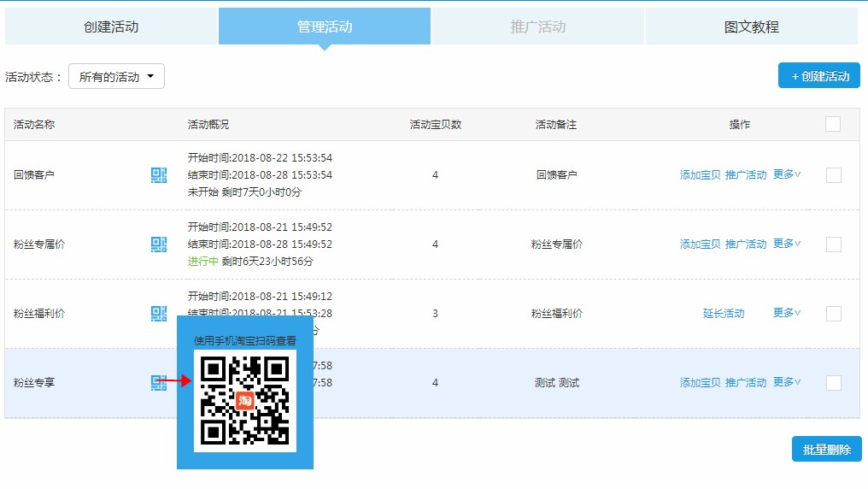
Task: Click the 活动备注 column header
Action: tap(556, 125)
